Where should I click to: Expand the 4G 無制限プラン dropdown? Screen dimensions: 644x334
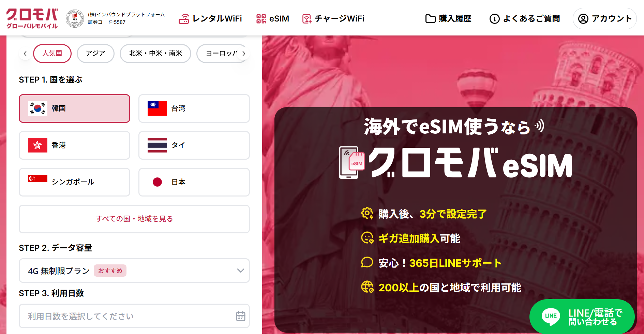134,271
